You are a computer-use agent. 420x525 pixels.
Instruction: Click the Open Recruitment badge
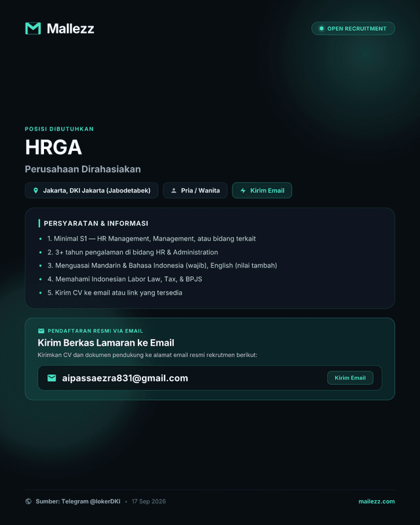pos(353,28)
